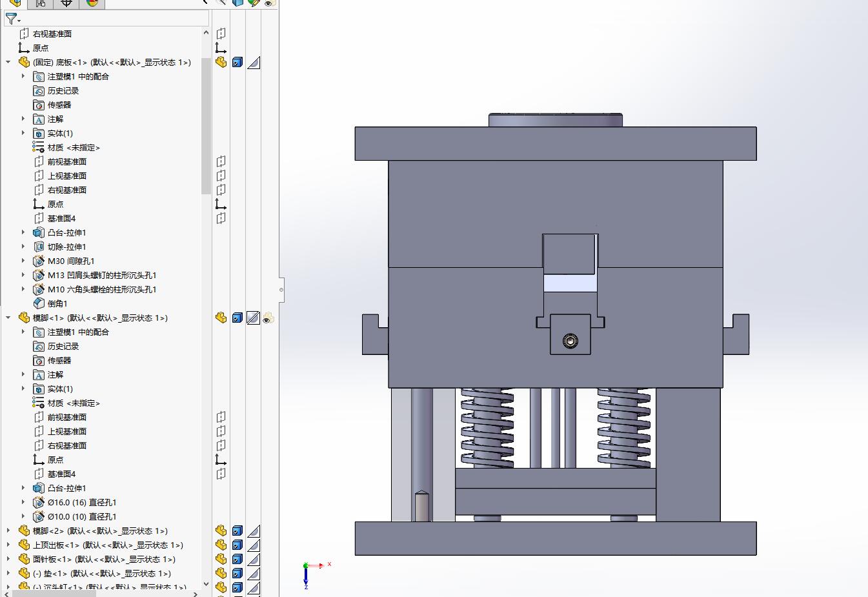Expand the 模脚<2> component node
The width and height of the screenshot is (868, 597).
tap(8, 531)
